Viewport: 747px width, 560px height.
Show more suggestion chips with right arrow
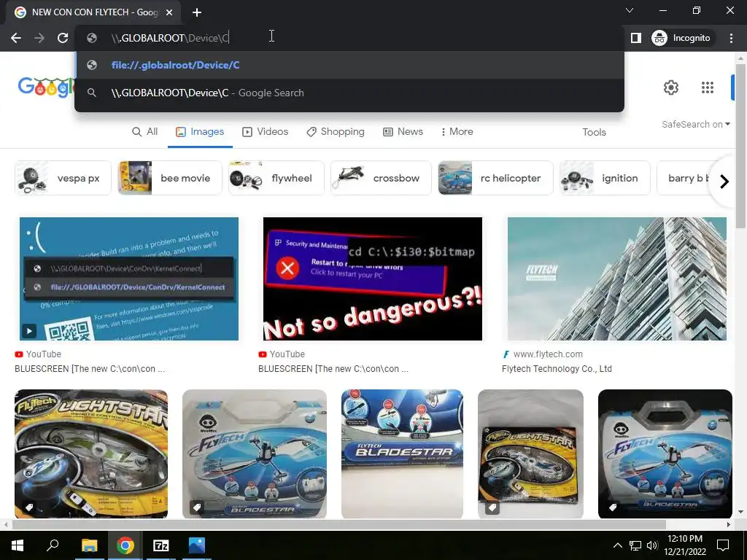(724, 182)
